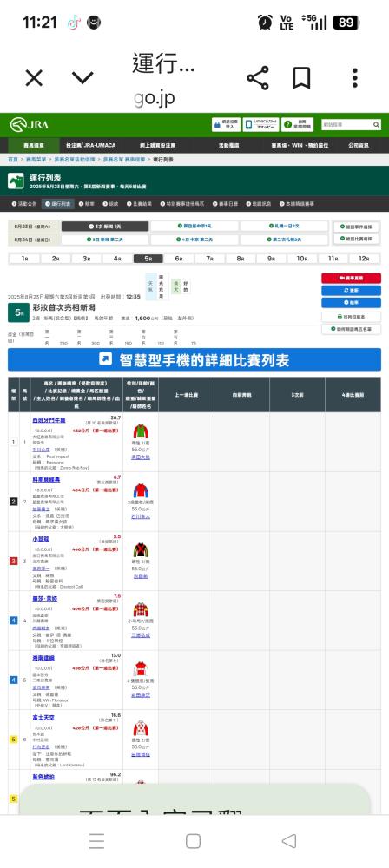Open horse 西班牙鬥牛舞 profile link

(x=49, y=420)
